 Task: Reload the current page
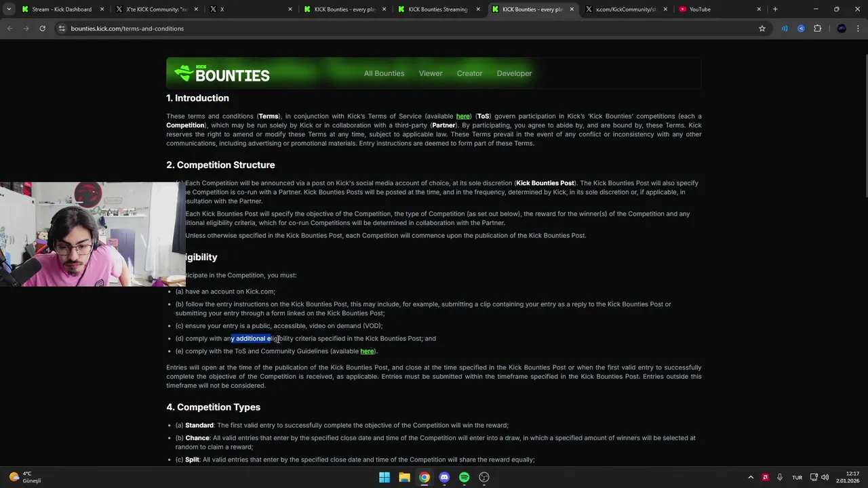pyautogui.click(x=42, y=28)
